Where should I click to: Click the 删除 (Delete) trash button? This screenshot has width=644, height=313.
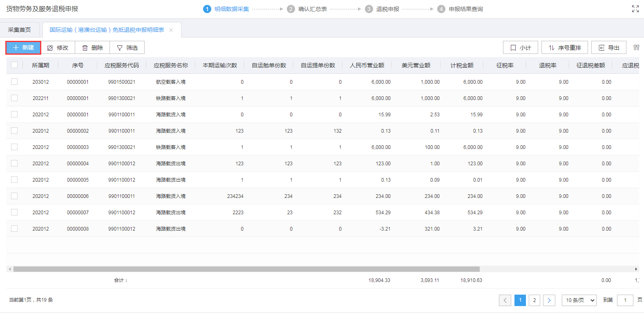point(92,48)
